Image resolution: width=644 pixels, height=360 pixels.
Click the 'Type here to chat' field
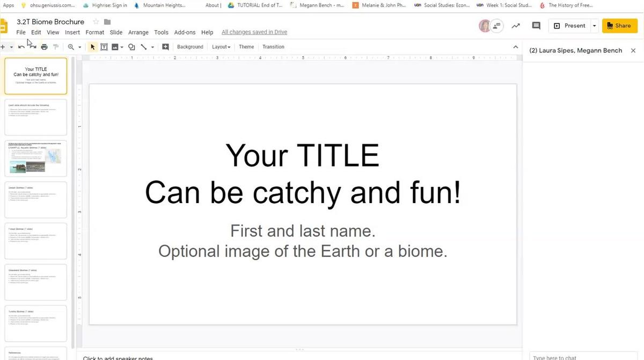point(583,357)
